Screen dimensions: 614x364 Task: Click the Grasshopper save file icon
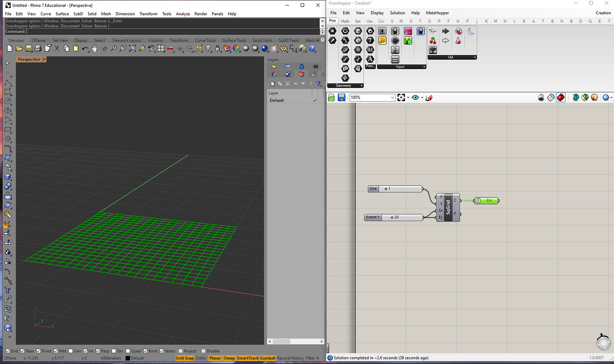342,98
